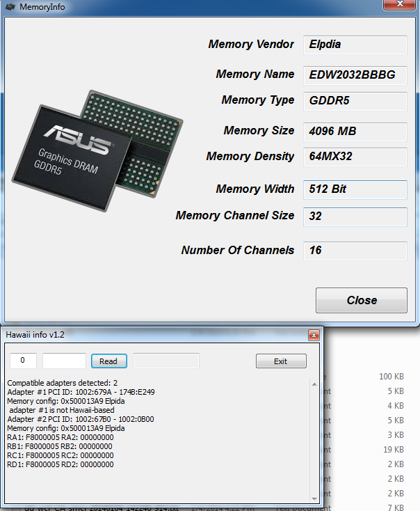Viewport: 420px width, 511px height.
Task: Click the ASUS Graphics DRAM chip image
Action: [97, 151]
